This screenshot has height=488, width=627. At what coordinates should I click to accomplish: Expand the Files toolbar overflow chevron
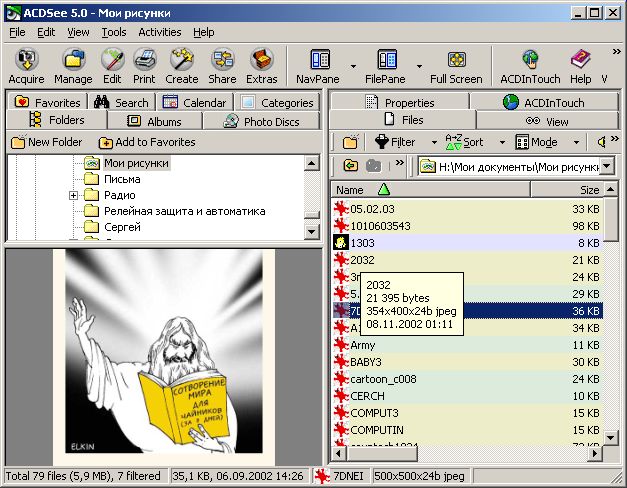coord(615,138)
